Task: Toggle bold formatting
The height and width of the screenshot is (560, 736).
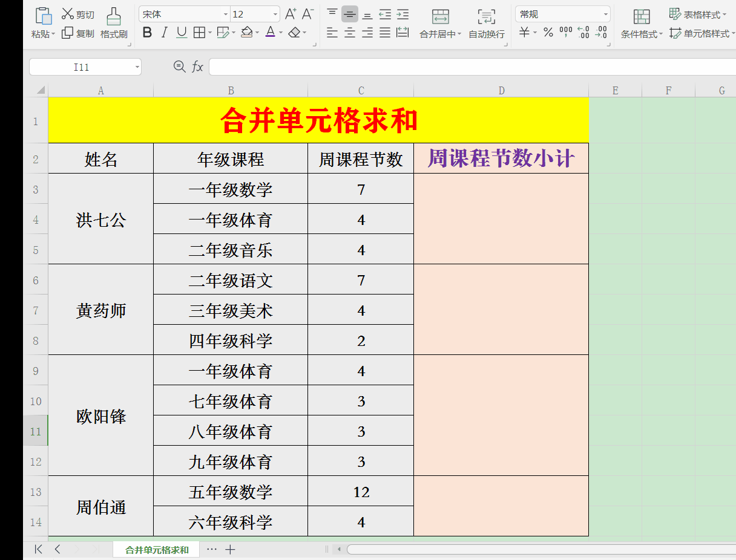Action: point(147,33)
